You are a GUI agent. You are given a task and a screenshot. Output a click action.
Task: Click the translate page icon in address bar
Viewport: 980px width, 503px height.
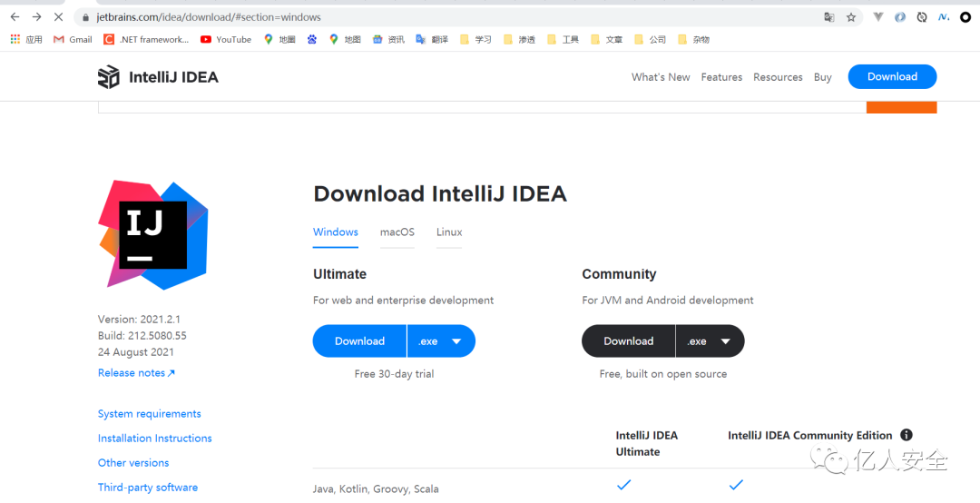point(828,17)
